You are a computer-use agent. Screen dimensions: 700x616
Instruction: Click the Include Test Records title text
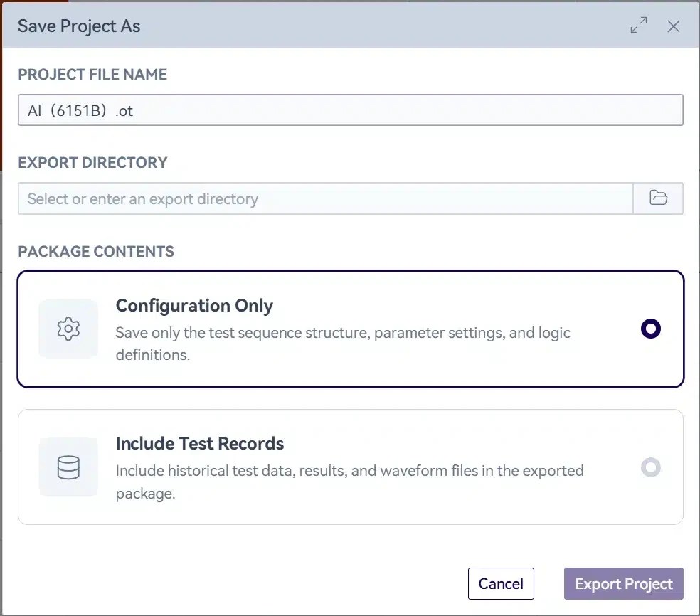(x=200, y=444)
